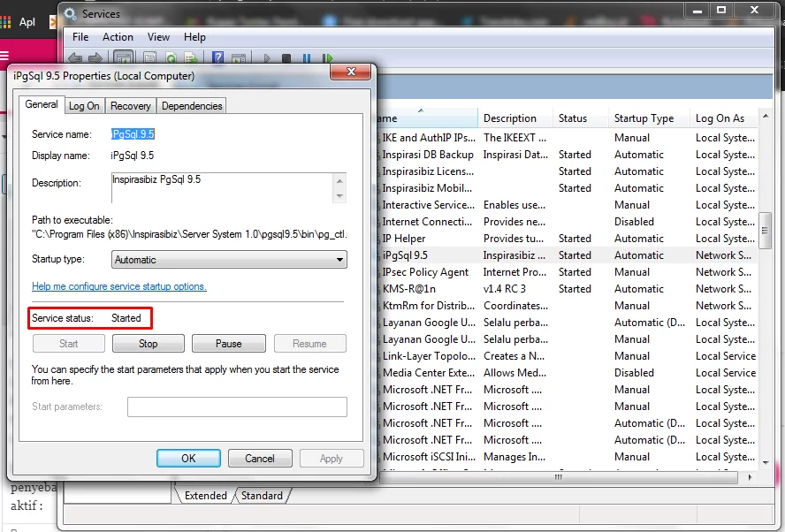Select the 'IKE and AuthIP IPs...' service row

tap(568, 138)
